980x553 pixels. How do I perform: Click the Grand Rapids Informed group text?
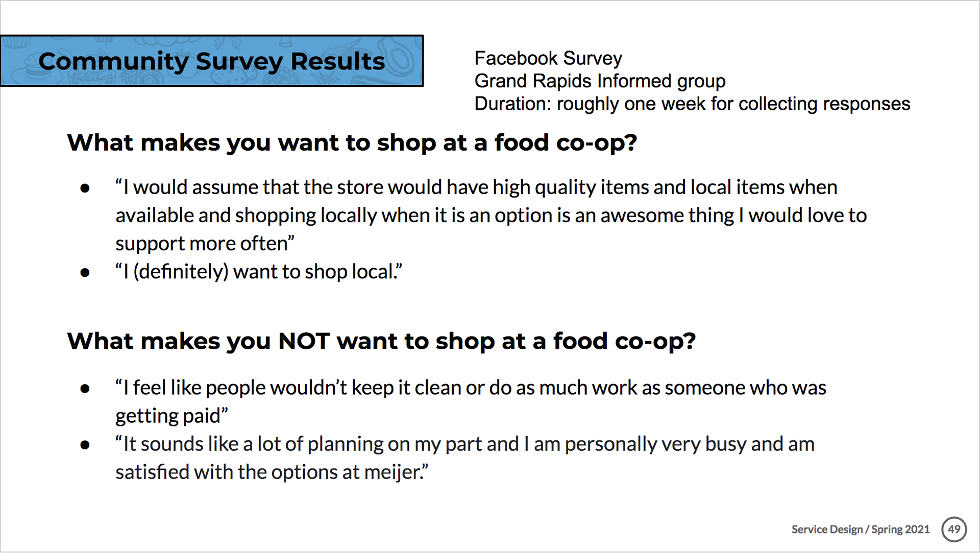pos(600,81)
